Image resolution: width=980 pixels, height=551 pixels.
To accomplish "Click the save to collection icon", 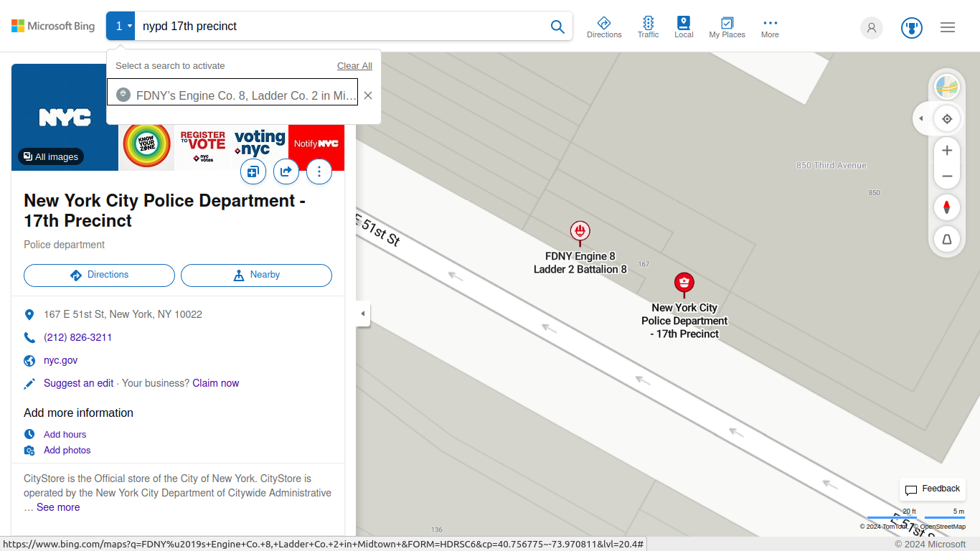I will (x=253, y=171).
